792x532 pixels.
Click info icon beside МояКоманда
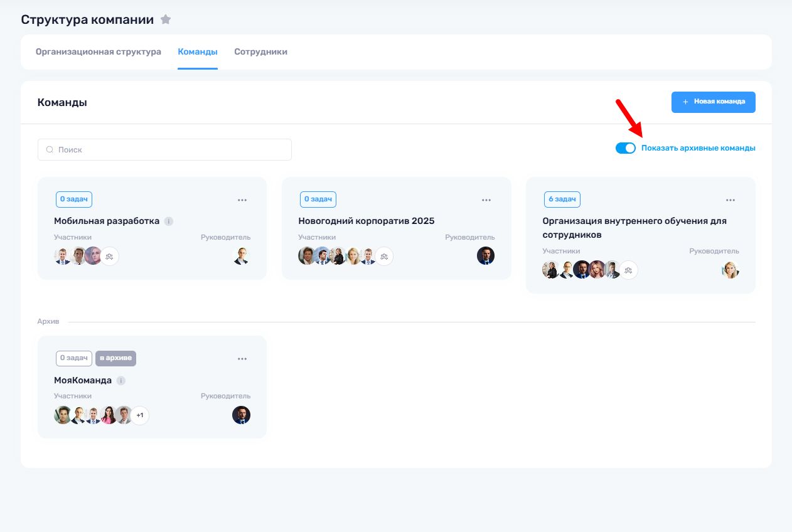point(121,381)
